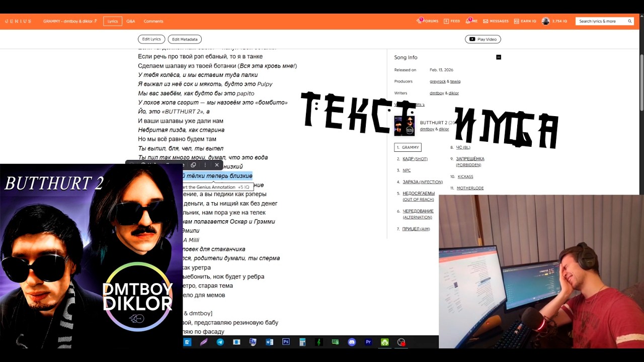
Task: Switch to the Q&A tab
Action: coord(131,21)
